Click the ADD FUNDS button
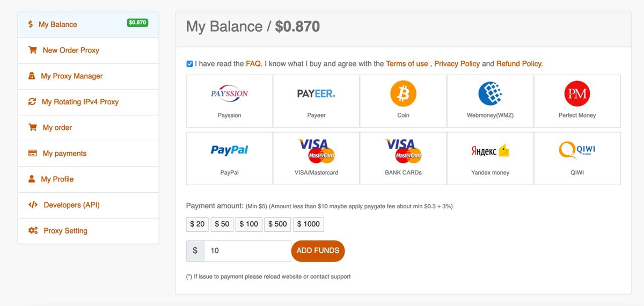This screenshot has height=306, width=644. (318, 251)
